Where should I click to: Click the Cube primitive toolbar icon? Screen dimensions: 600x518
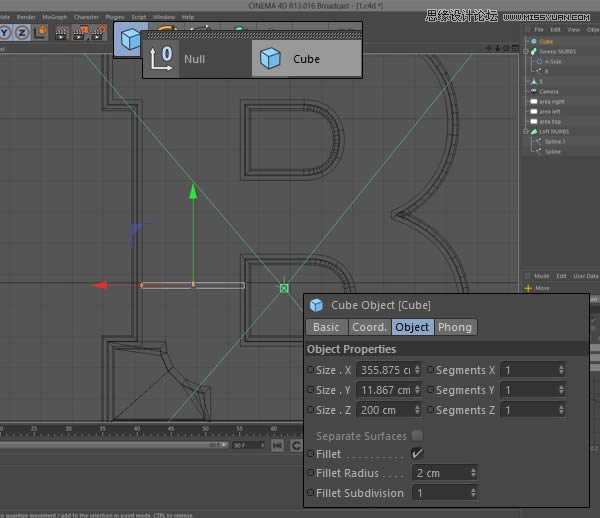(x=130, y=41)
